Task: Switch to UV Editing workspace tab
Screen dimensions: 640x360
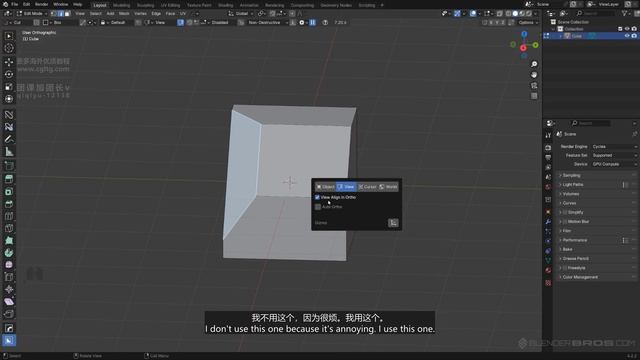Action: (170, 5)
